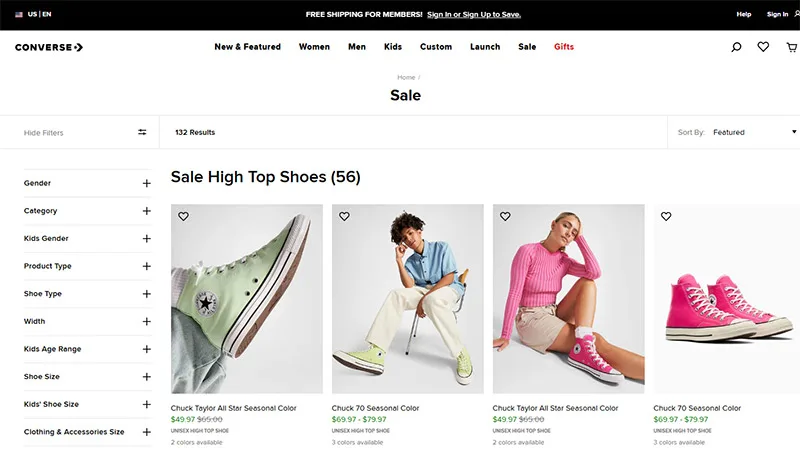Click the filter sliders icon
The width and height of the screenshot is (800, 449).
[142, 132]
